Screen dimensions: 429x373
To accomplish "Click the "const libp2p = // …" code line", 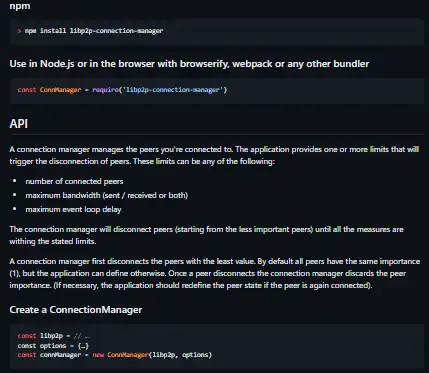I will pos(54,336).
